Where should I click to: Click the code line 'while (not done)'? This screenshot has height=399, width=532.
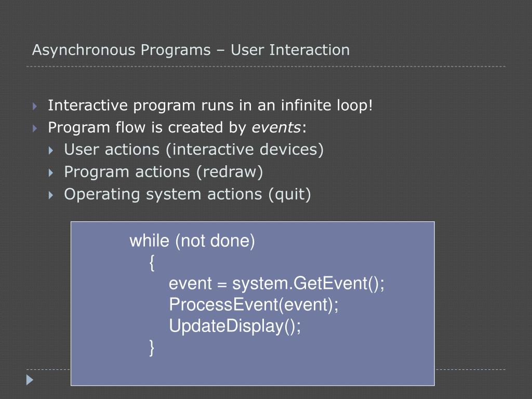coord(192,241)
